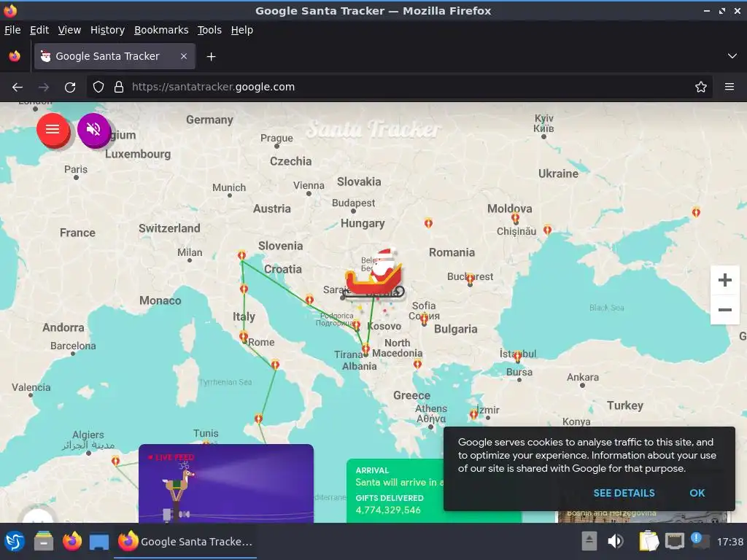This screenshot has width=747, height=560.
Task: Open the taskbar start menu icon
Action: click(15, 542)
